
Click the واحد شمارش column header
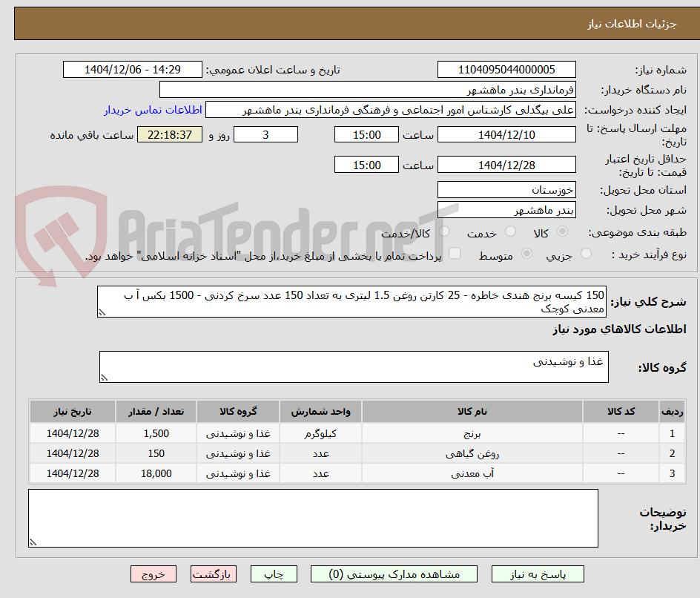pyautogui.click(x=320, y=411)
